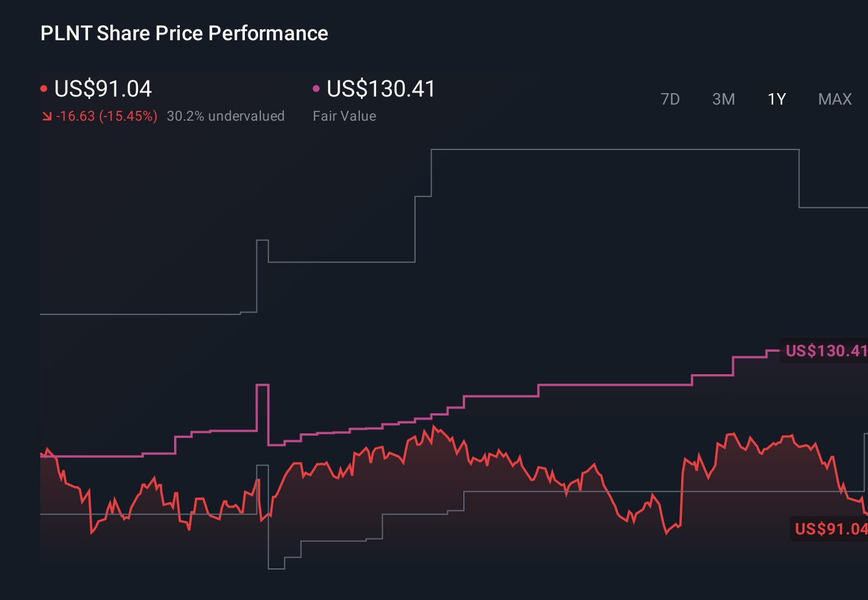Switch to the 3M time range
Screen dimensions: 868x600
pos(723,99)
